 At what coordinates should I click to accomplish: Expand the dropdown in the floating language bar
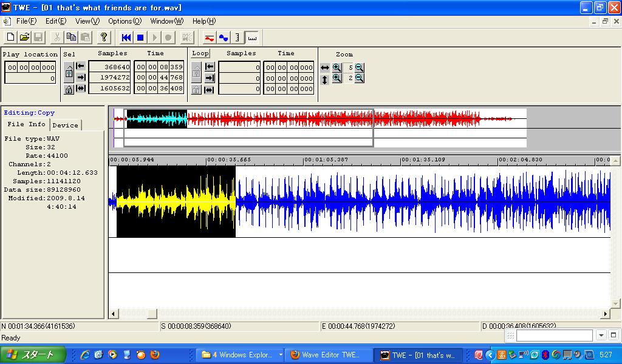click(601, 335)
